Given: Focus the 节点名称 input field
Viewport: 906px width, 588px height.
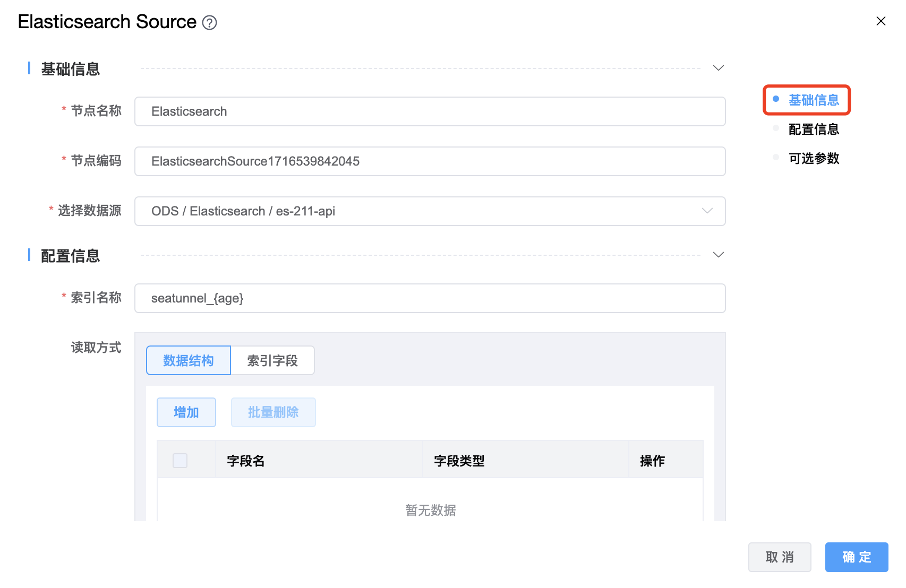Looking at the screenshot, I should [x=430, y=111].
